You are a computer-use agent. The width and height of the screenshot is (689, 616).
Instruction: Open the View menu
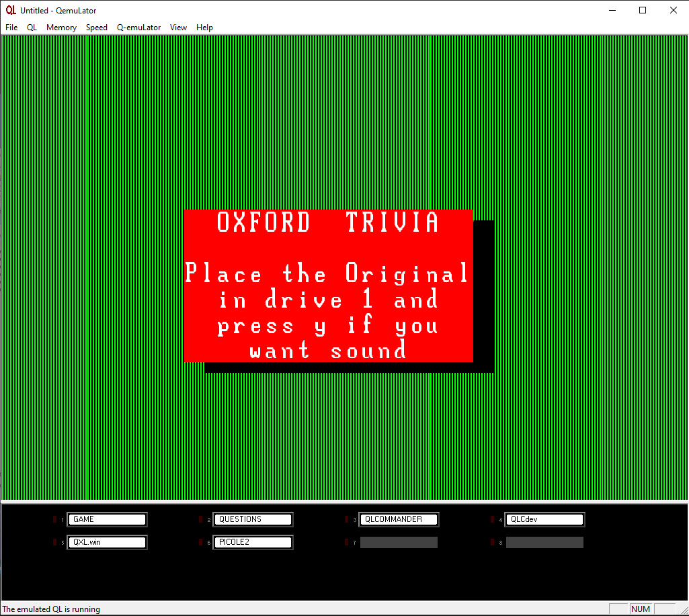coord(178,28)
